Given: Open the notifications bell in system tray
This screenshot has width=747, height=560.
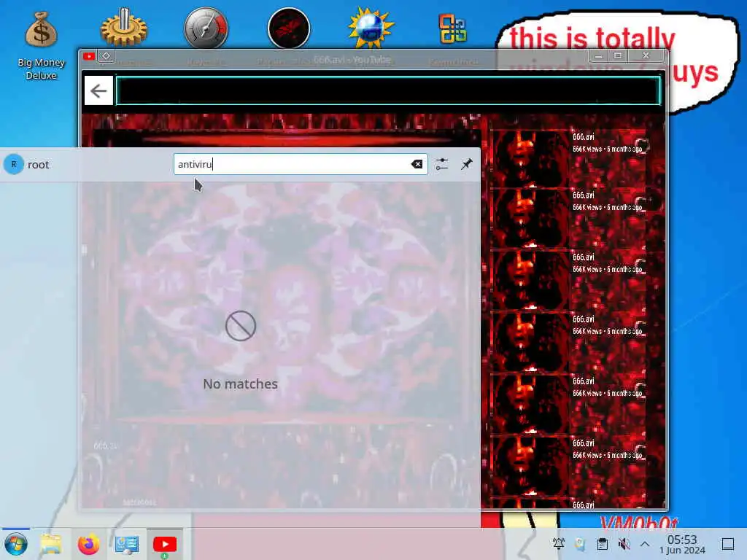Looking at the screenshot, I should pos(558,544).
